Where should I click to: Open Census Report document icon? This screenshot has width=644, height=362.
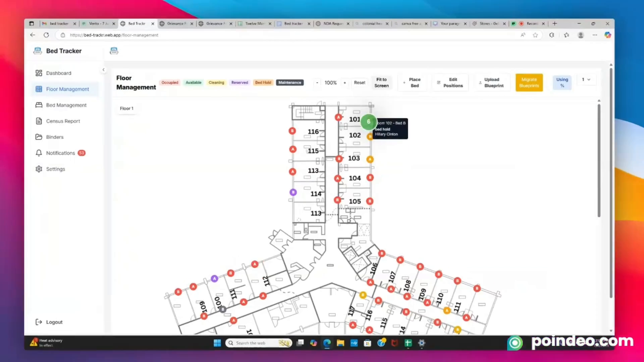tap(39, 121)
